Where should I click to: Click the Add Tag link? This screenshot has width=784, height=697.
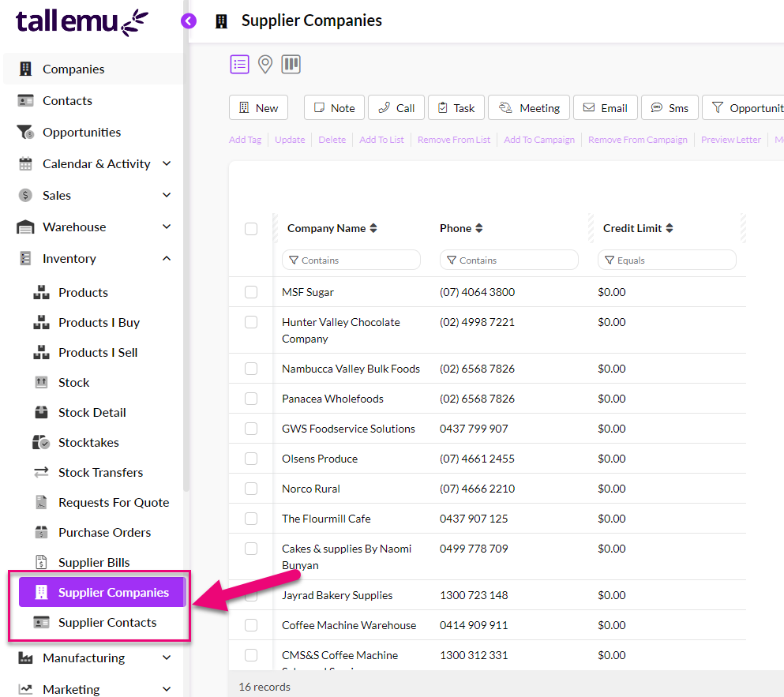point(245,140)
